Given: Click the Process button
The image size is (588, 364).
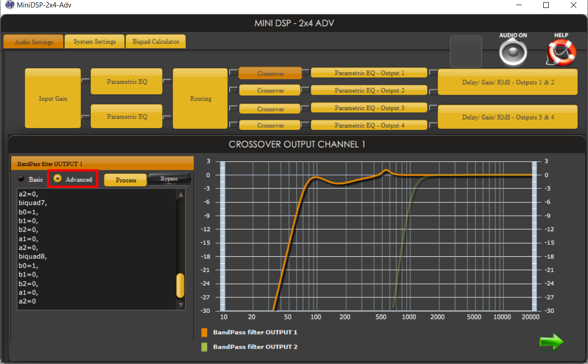Looking at the screenshot, I should 125,180.
